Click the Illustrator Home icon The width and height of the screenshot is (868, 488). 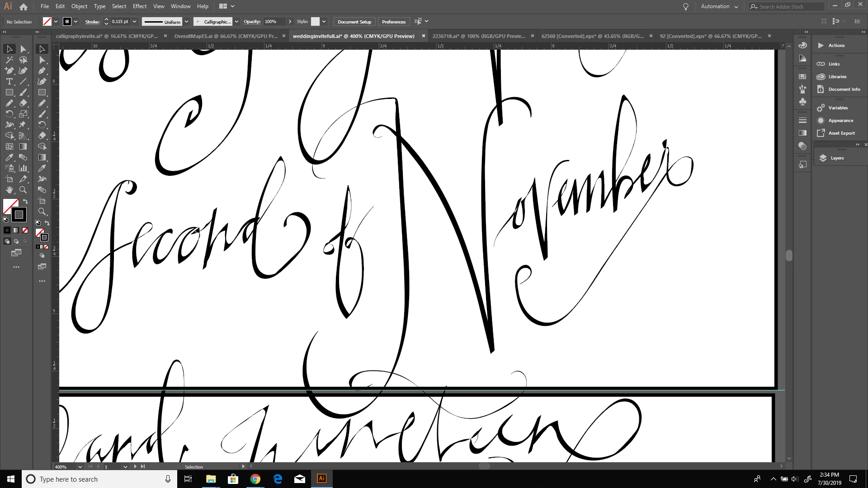(24, 6)
